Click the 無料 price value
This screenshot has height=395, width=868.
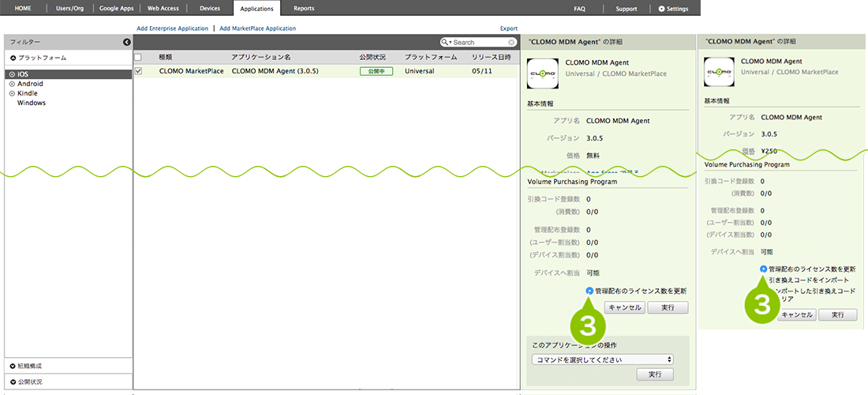[593, 156]
